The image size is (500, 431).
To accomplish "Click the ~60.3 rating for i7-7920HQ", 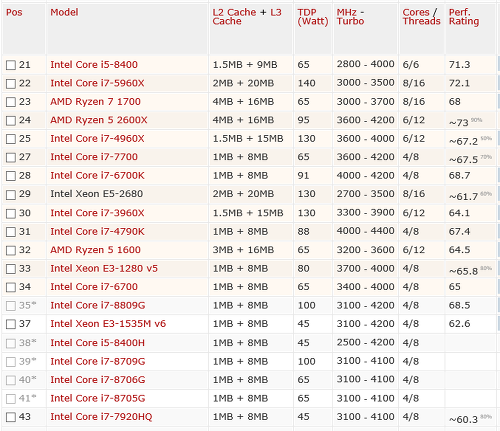I will tap(463, 420).
